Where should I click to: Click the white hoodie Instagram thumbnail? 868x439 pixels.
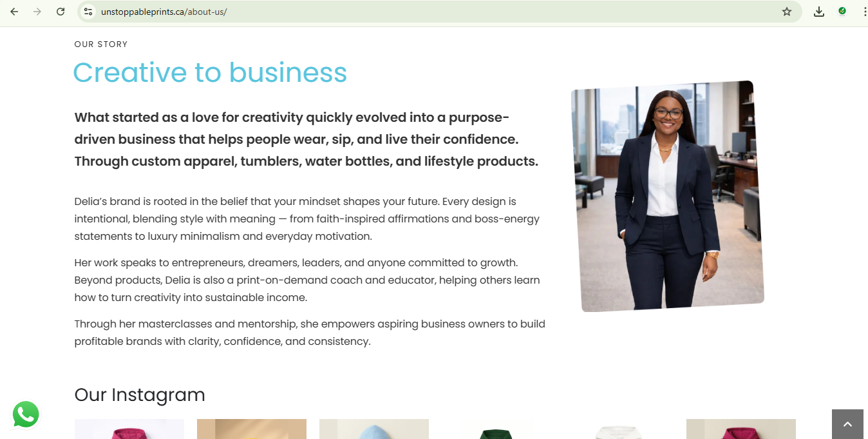point(619,429)
